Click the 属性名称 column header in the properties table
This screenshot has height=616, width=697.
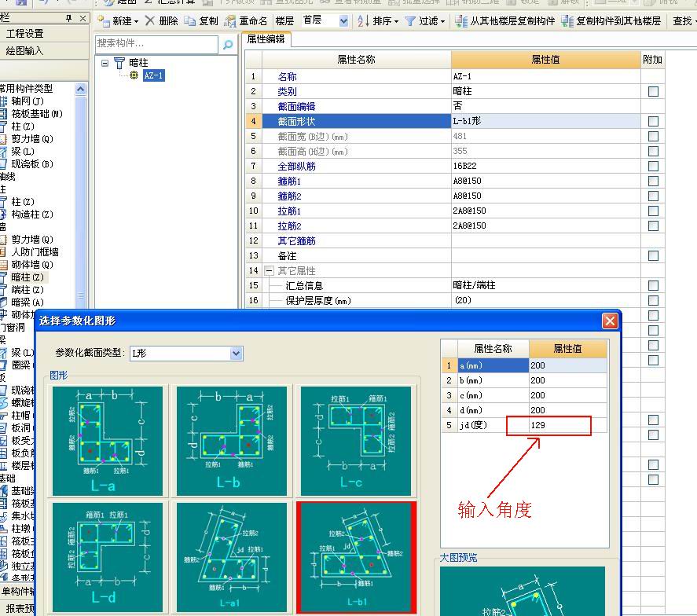pos(356,60)
